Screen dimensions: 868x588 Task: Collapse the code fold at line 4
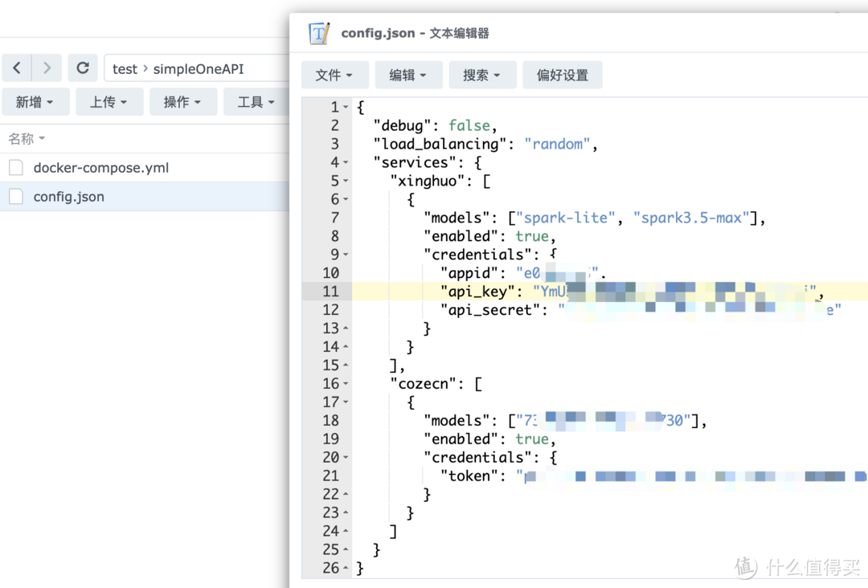346,163
